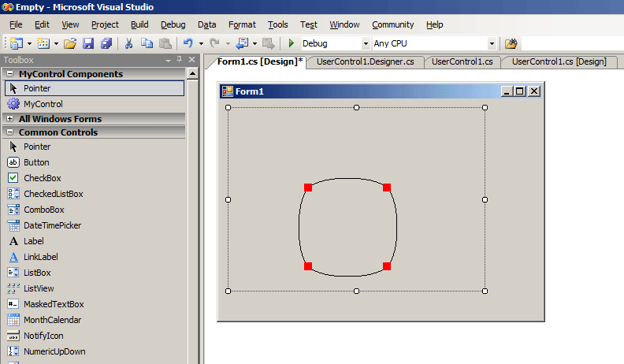Expand the All Windows Forms section
The height and width of the screenshot is (364, 624).
click(x=10, y=118)
